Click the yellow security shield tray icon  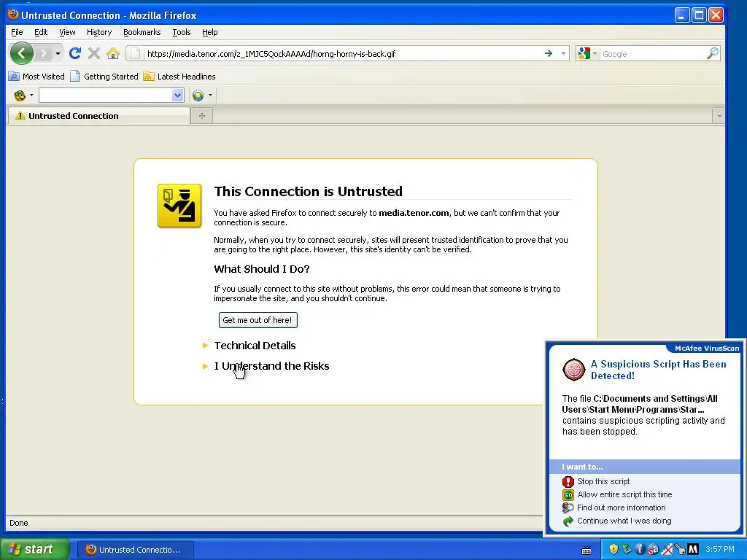(614, 550)
